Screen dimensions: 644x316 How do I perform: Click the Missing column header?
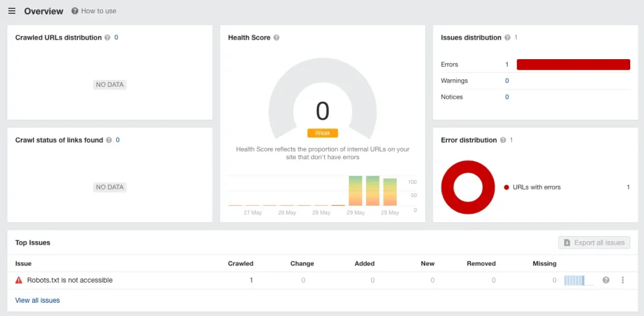545,264
